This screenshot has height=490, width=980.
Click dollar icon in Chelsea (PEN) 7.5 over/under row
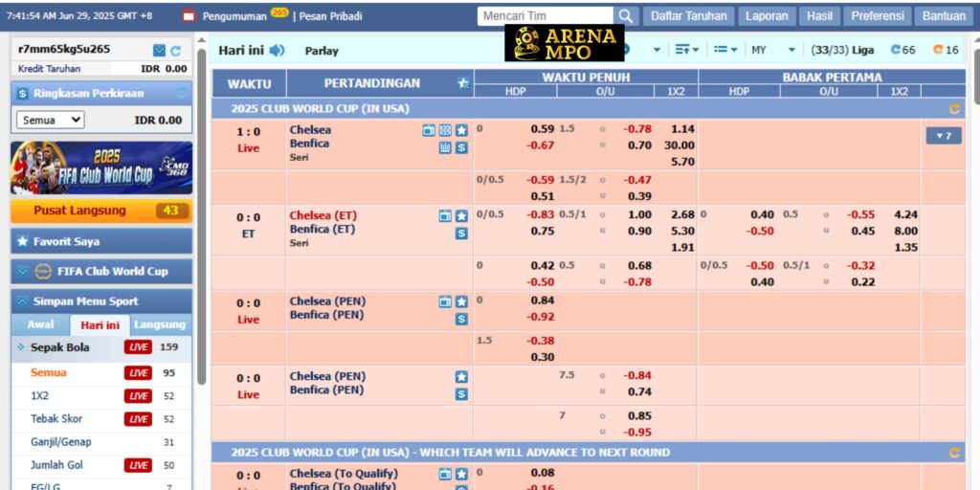461,394
